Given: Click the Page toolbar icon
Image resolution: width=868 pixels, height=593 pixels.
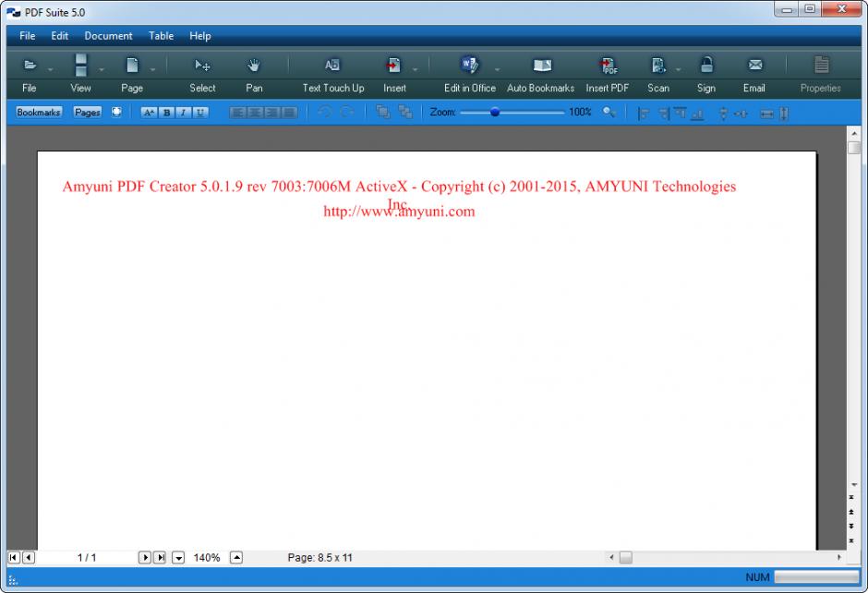Looking at the screenshot, I should coord(132,66).
